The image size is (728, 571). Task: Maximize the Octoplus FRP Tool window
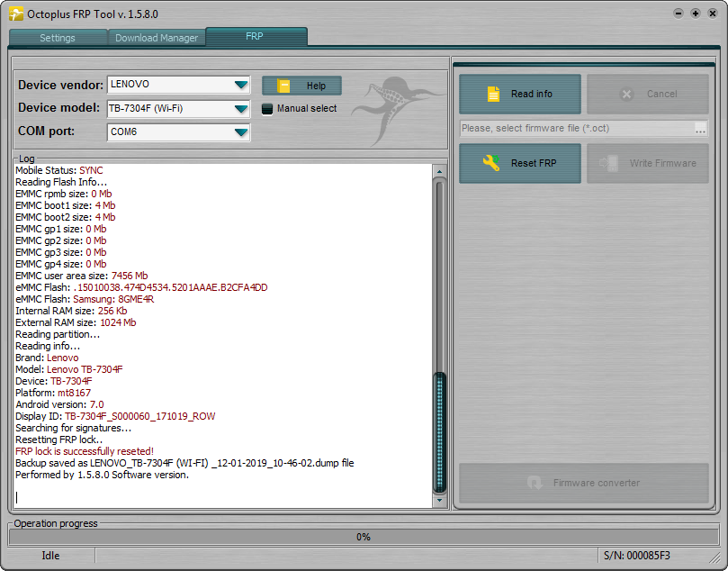tap(696, 14)
